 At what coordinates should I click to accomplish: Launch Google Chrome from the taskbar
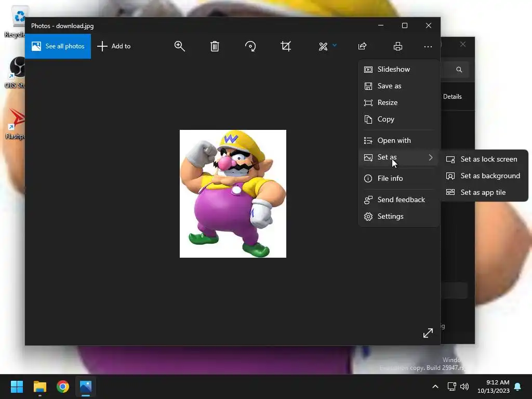[63, 387]
